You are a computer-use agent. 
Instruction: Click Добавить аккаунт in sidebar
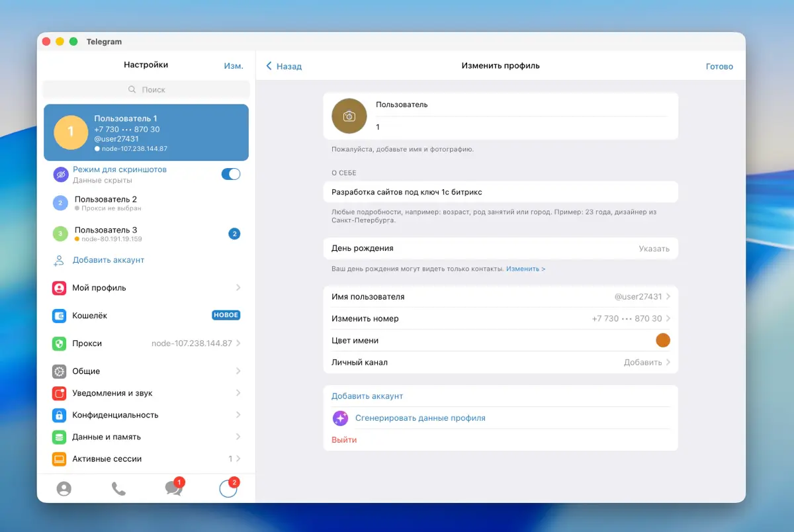(x=109, y=260)
